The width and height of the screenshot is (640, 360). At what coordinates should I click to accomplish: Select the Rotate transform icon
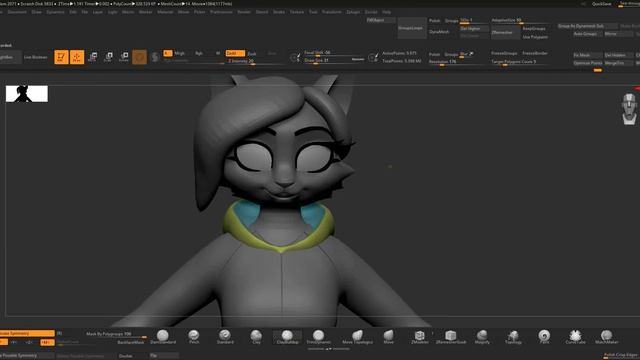(124, 57)
